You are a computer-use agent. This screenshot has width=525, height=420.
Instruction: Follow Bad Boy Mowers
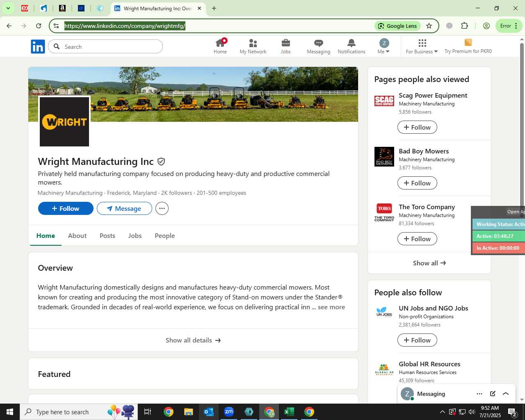click(417, 183)
